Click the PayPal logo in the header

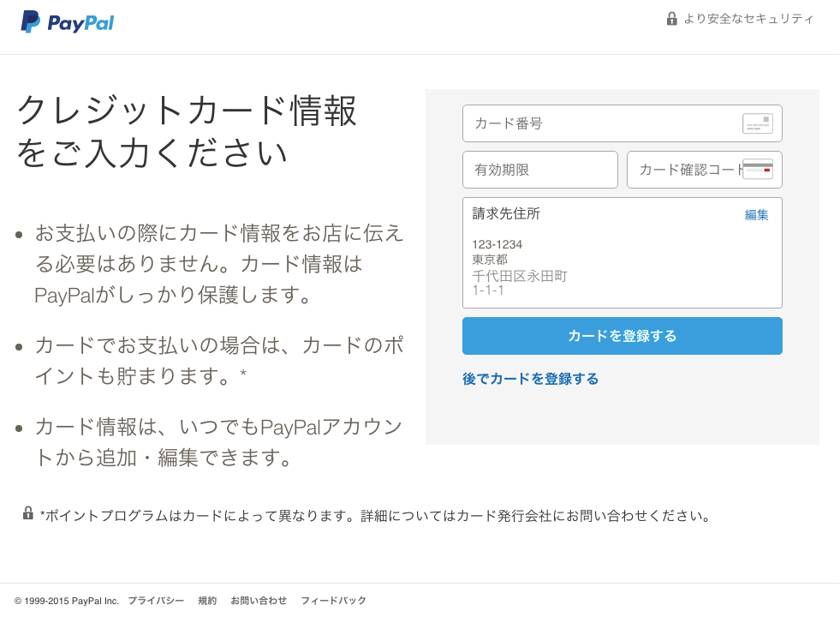(68, 22)
